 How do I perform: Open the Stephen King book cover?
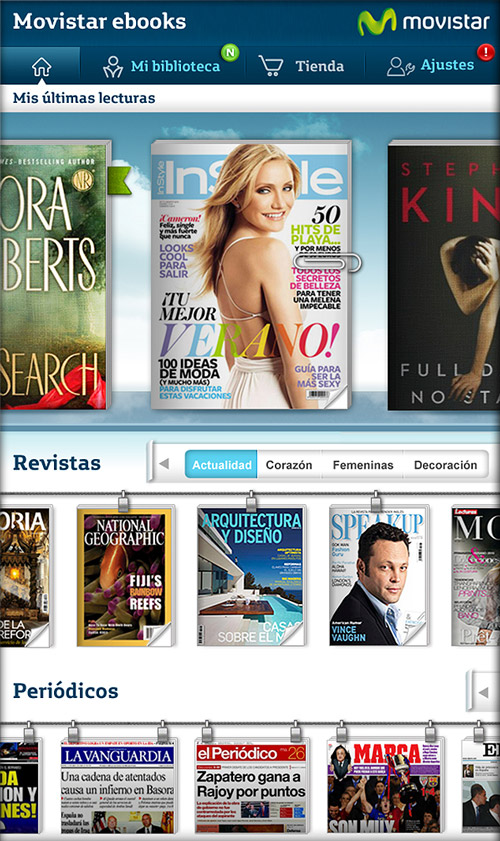pos(444,276)
